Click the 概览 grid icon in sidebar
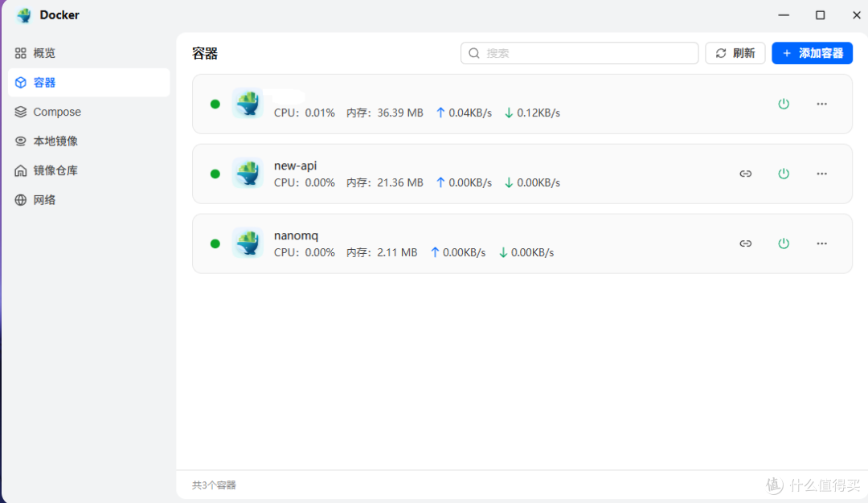This screenshot has height=503, width=868. [x=20, y=53]
